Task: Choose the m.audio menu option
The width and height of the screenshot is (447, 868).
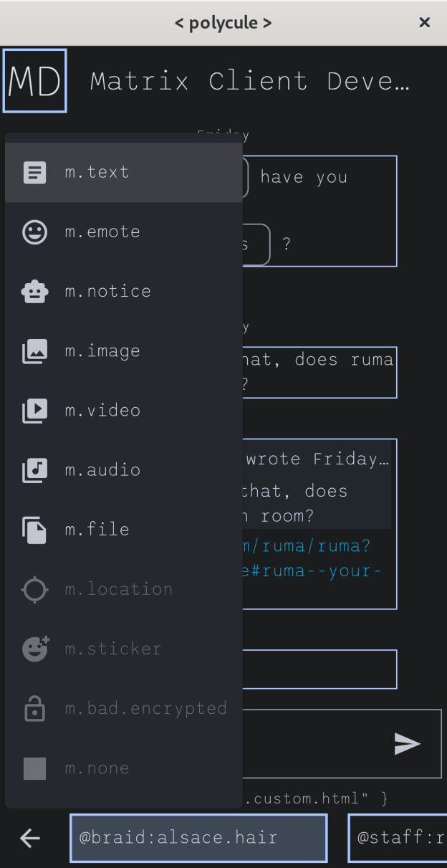Action: (x=102, y=470)
